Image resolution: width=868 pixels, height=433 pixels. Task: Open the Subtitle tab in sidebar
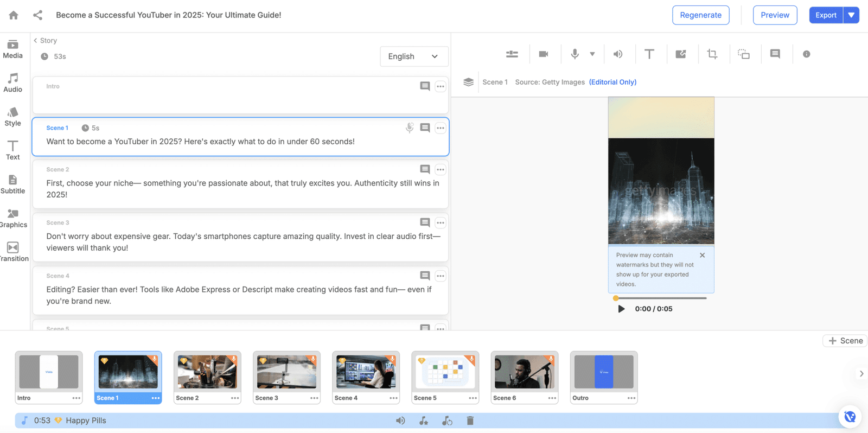tap(13, 184)
